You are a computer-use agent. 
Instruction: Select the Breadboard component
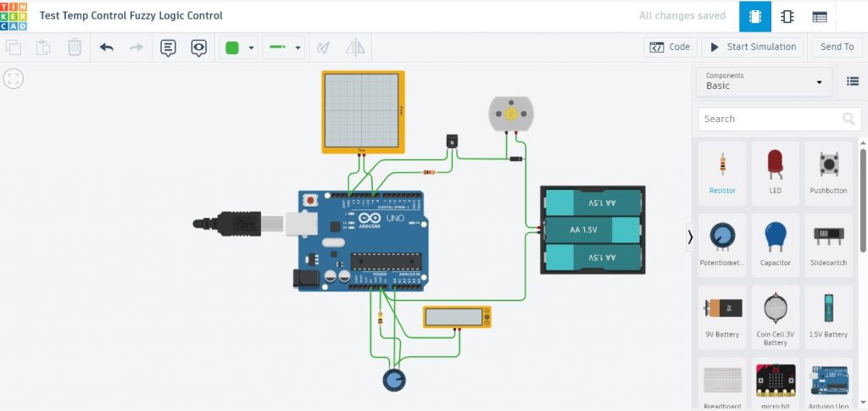[x=722, y=384]
